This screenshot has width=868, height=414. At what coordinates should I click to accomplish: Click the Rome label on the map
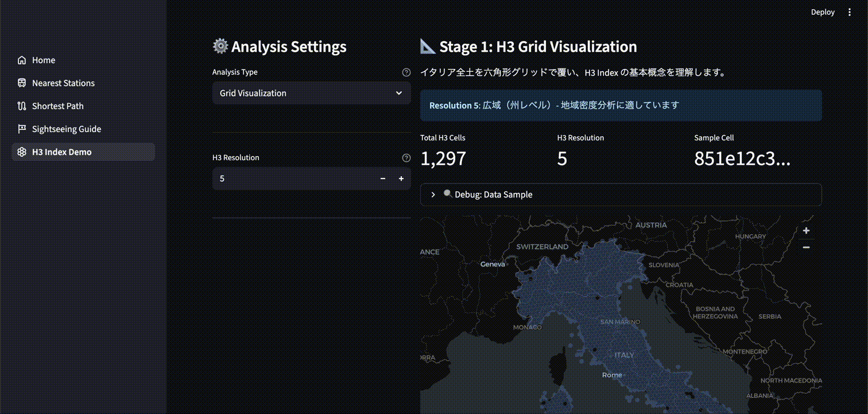click(612, 375)
